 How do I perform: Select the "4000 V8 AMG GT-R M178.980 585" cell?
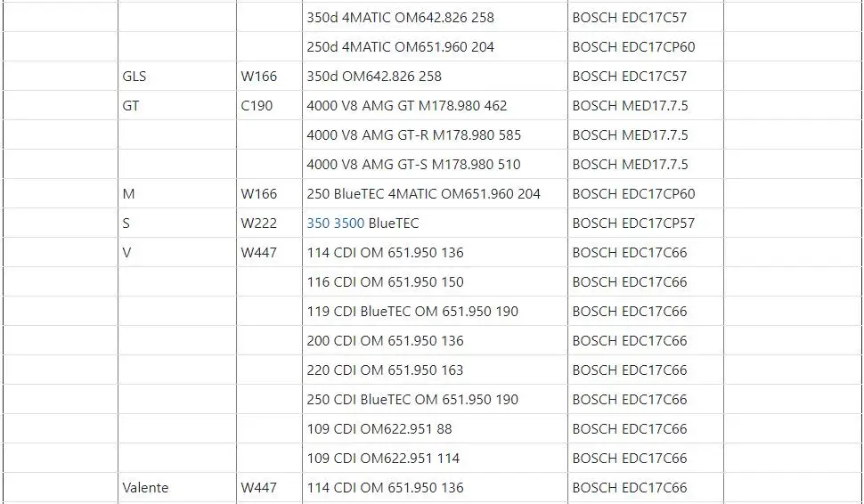coord(435,135)
